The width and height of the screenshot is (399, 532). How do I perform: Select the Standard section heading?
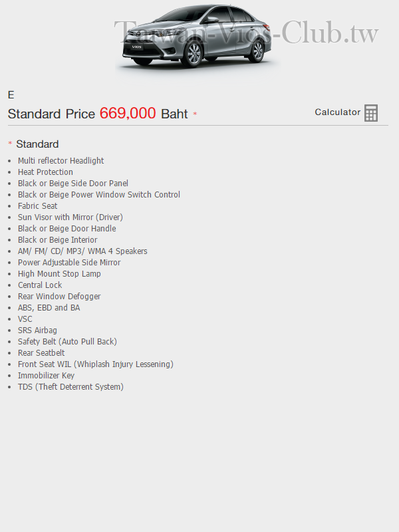[x=37, y=144]
